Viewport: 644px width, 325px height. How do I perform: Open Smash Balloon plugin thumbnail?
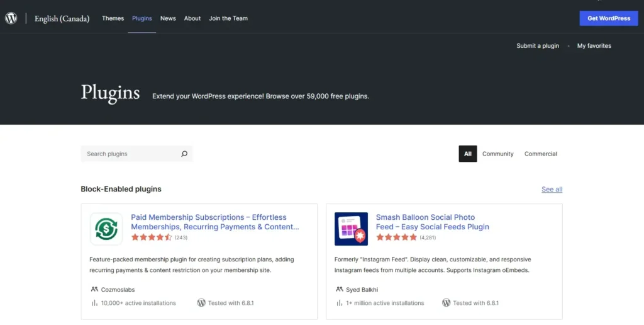(351, 229)
